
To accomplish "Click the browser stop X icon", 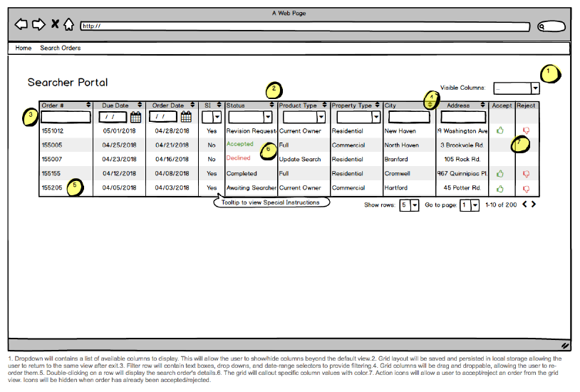I will click(x=55, y=24).
